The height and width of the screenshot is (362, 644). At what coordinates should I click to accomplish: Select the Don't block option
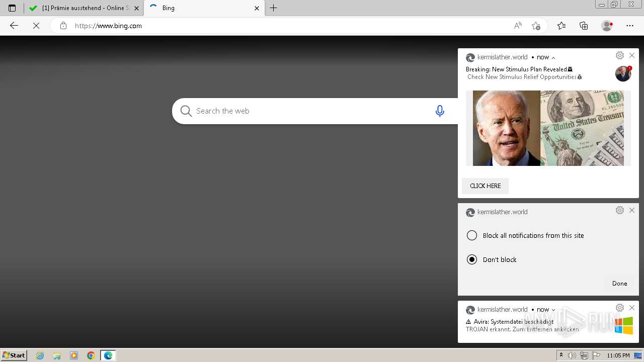[x=472, y=259]
